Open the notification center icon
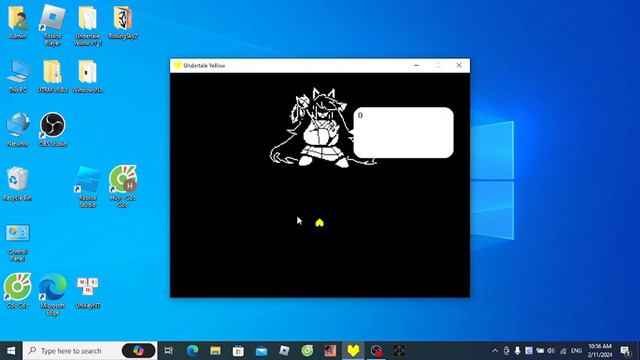The height and width of the screenshot is (360, 640). [x=625, y=351]
